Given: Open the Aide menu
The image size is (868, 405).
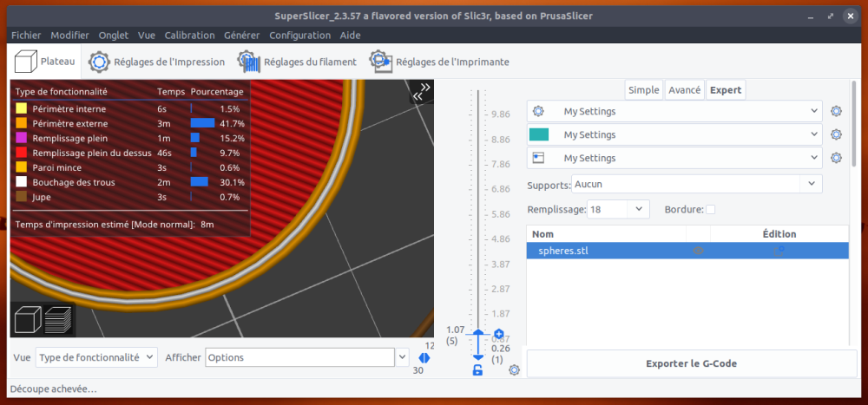Looking at the screenshot, I should 350,36.
